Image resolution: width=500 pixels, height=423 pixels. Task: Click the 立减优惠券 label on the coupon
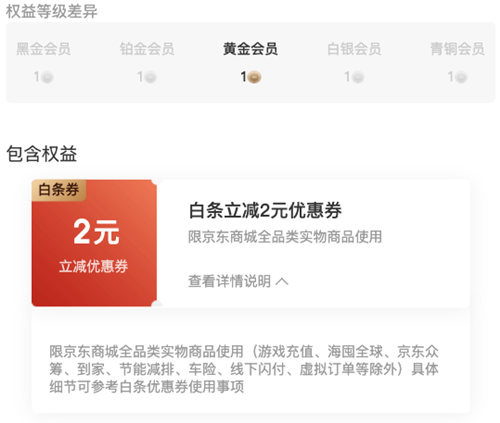(x=93, y=266)
